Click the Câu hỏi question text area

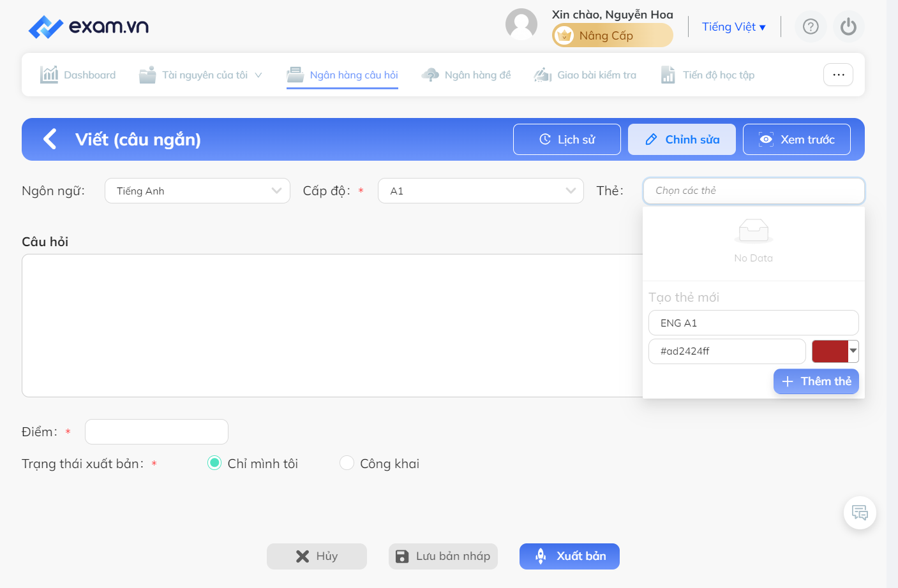[332, 325]
